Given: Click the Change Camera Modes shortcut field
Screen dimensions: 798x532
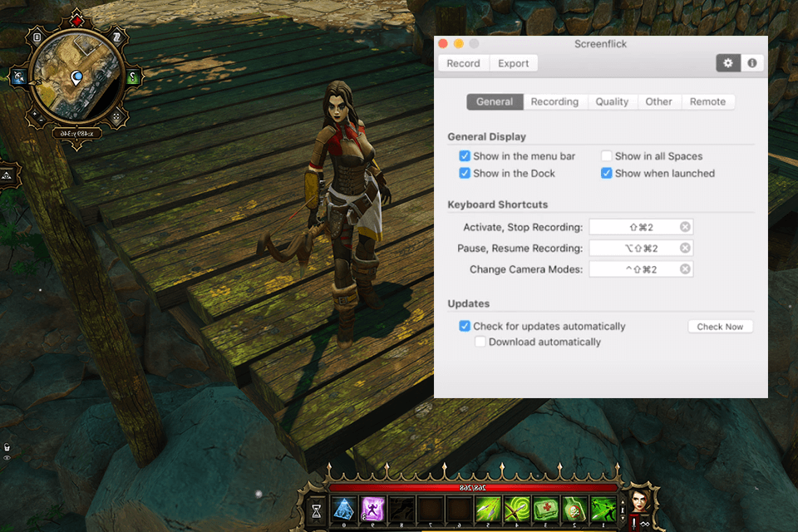Looking at the screenshot, I should point(641,268).
